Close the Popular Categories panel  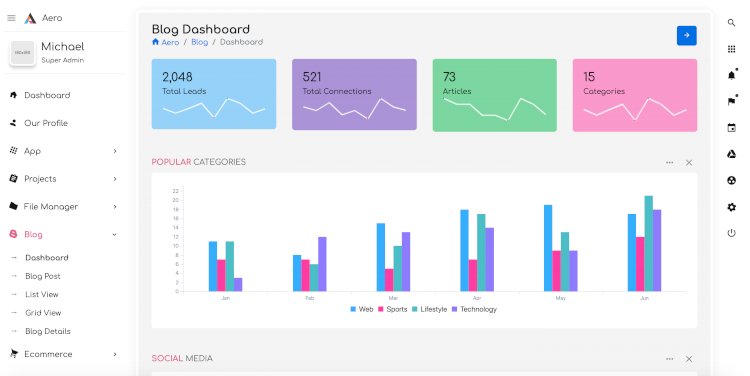click(689, 163)
